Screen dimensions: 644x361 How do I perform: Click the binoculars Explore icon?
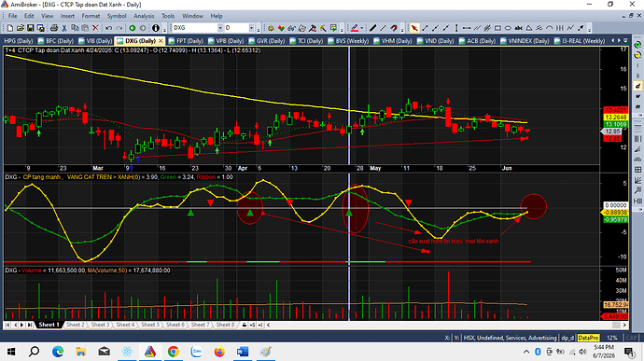coord(291,28)
